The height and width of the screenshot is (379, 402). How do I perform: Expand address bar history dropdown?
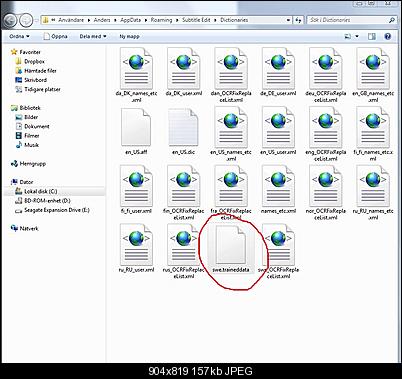(x=288, y=20)
